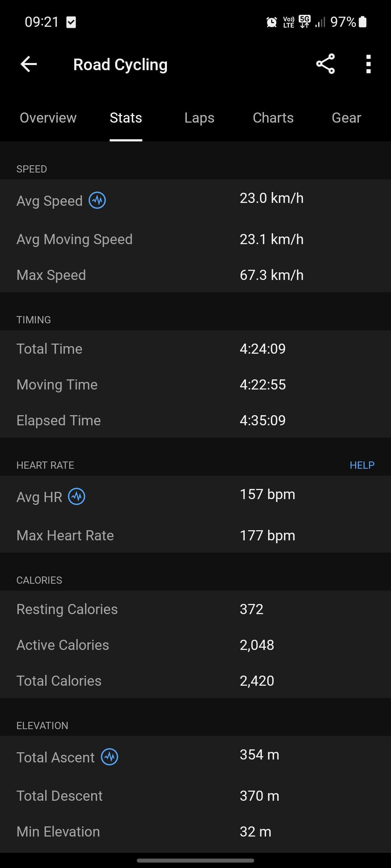Open the share icon
The width and height of the screenshot is (391, 868).
(325, 64)
